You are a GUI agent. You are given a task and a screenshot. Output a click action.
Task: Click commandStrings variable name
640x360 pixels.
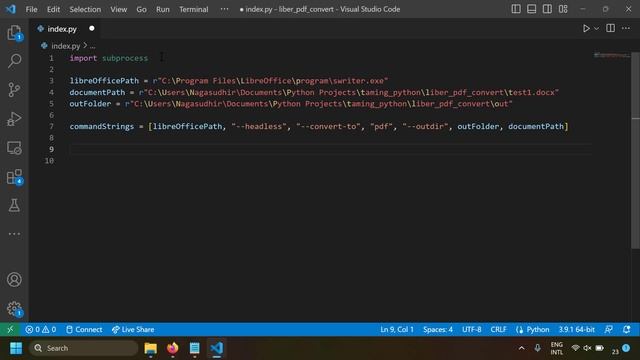pos(102,127)
